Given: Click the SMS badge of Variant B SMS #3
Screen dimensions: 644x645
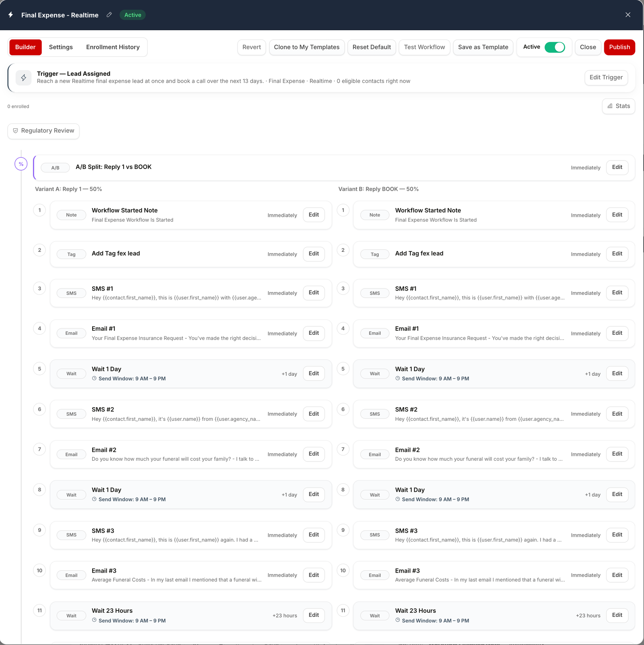Looking at the screenshot, I should point(375,535).
